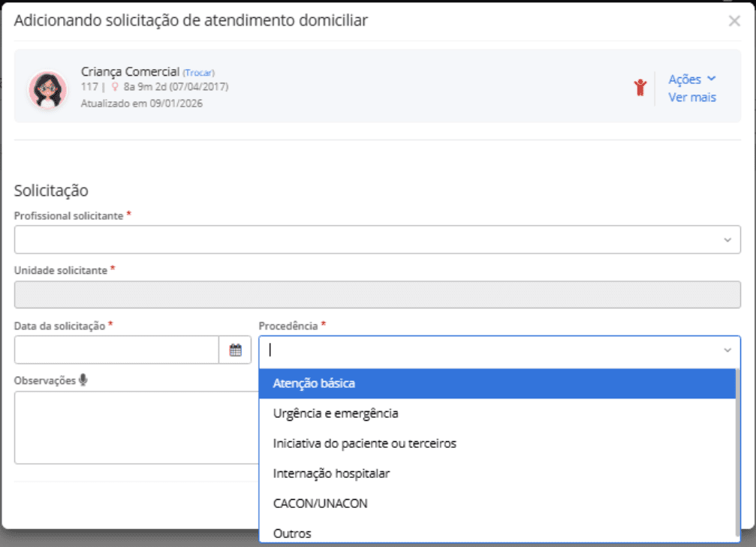Click the female gender symbol icon
Screen dimensions: 756x547
115,87
